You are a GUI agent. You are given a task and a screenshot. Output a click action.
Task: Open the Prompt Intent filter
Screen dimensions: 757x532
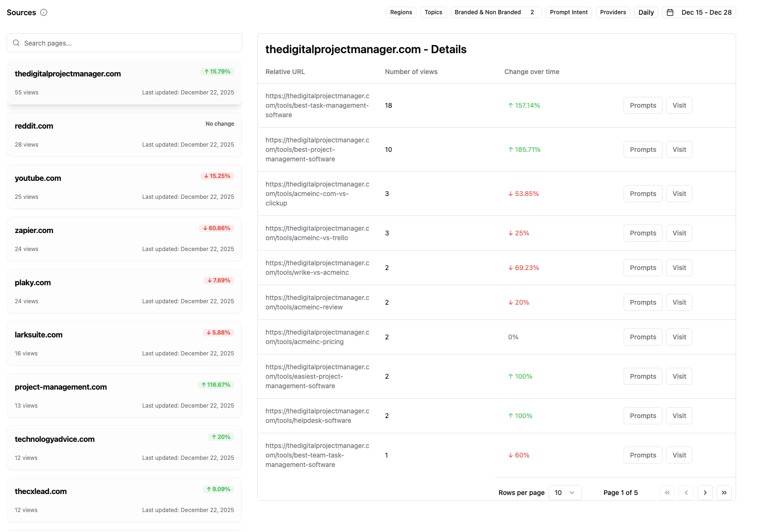click(568, 12)
